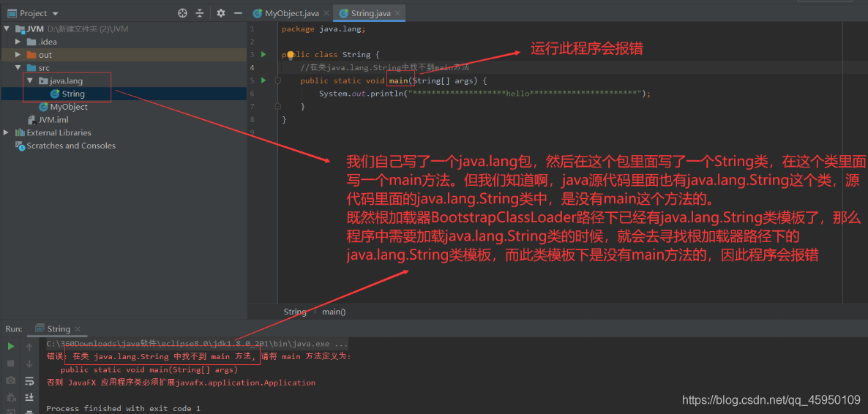Collapse the src folder
The width and height of the screenshot is (868, 414).
[x=18, y=68]
